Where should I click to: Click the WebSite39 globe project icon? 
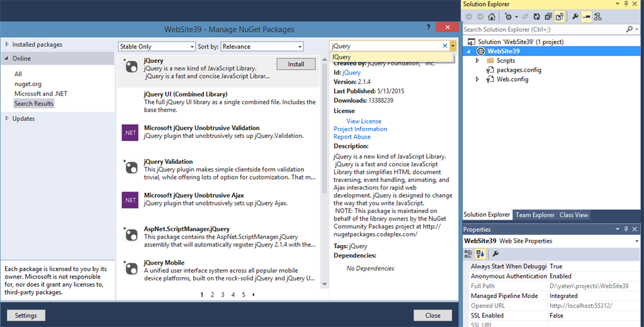coord(480,51)
